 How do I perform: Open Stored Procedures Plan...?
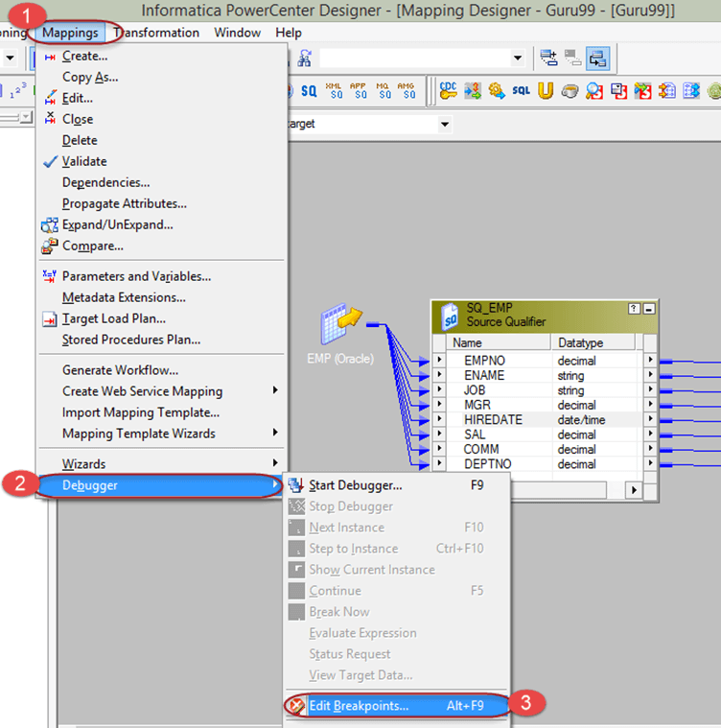pos(161,340)
